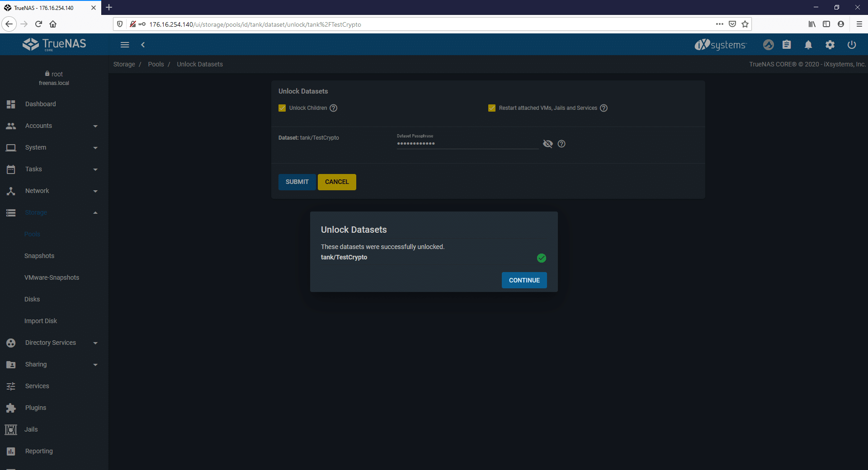Image resolution: width=868 pixels, height=470 pixels.
Task: Click the CANCEL button
Action: pos(337,182)
